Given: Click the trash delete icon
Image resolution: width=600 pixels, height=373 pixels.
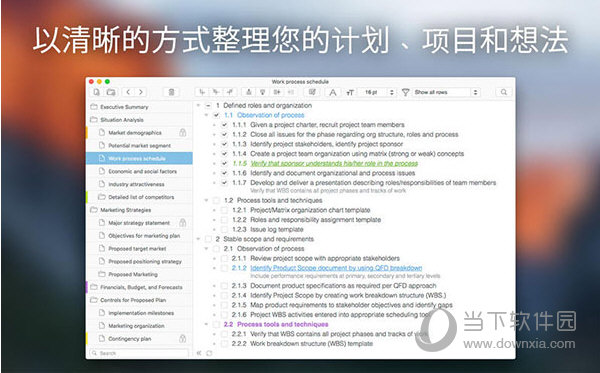Looking at the screenshot, I should [x=171, y=92].
